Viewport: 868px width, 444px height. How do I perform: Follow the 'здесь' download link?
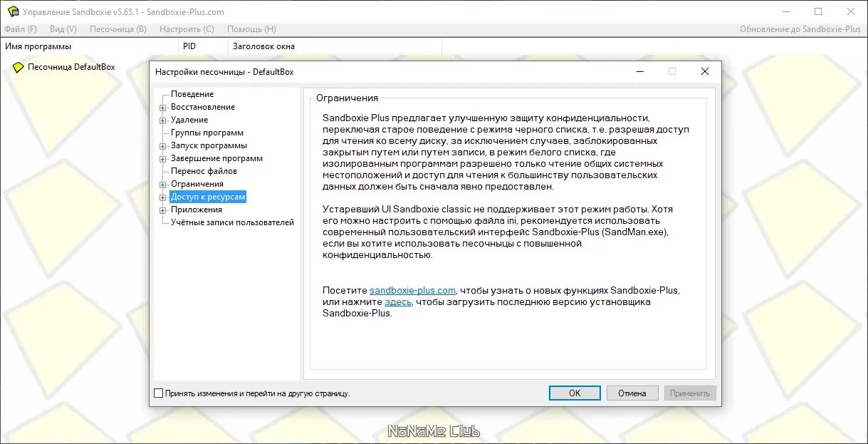[398, 302]
